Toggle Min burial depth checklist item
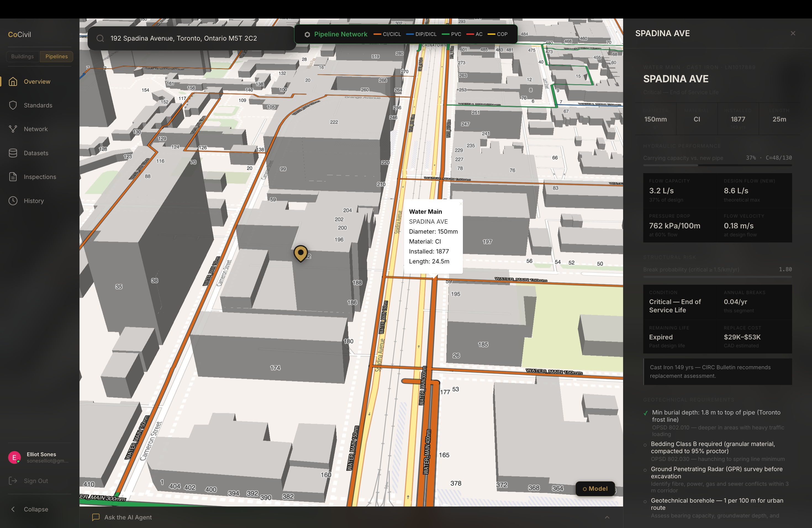 pos(645,413)
